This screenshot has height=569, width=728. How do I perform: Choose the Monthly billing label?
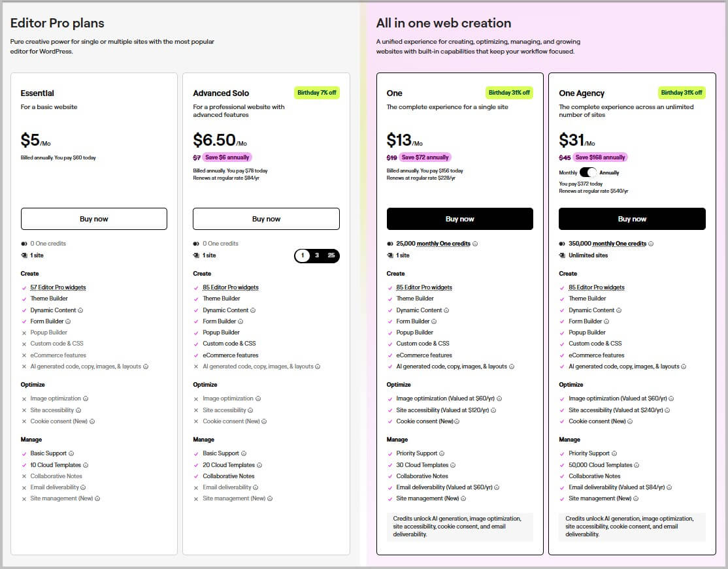pyautogui.click(x=568, y=172)
